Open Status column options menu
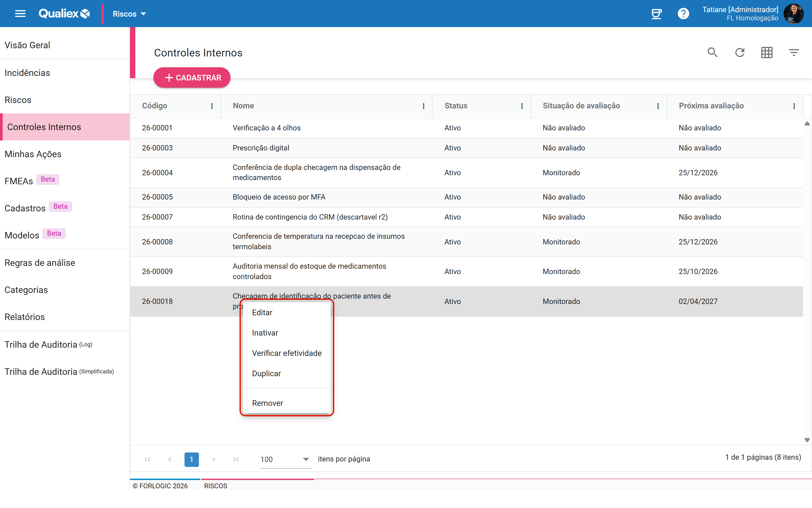 [522, 106]
